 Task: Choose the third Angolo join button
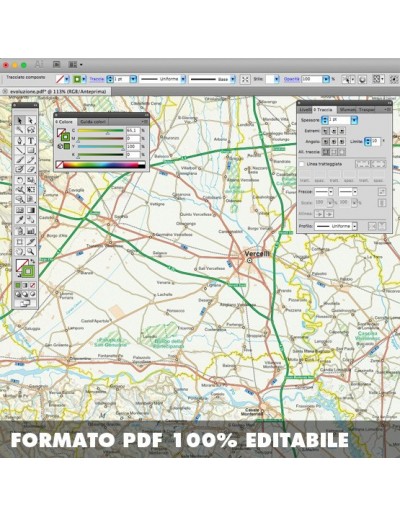click(x=341, y=142)
